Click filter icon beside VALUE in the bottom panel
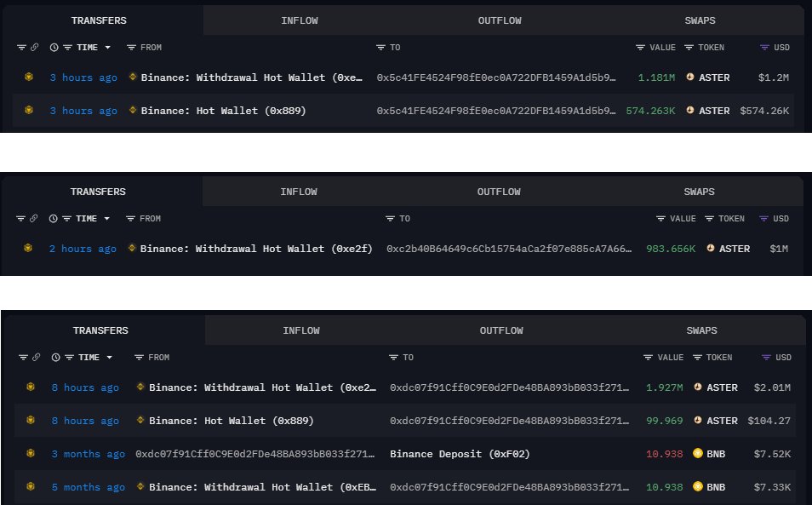Viewport: 812px width, 505px height. coord(648,358)
